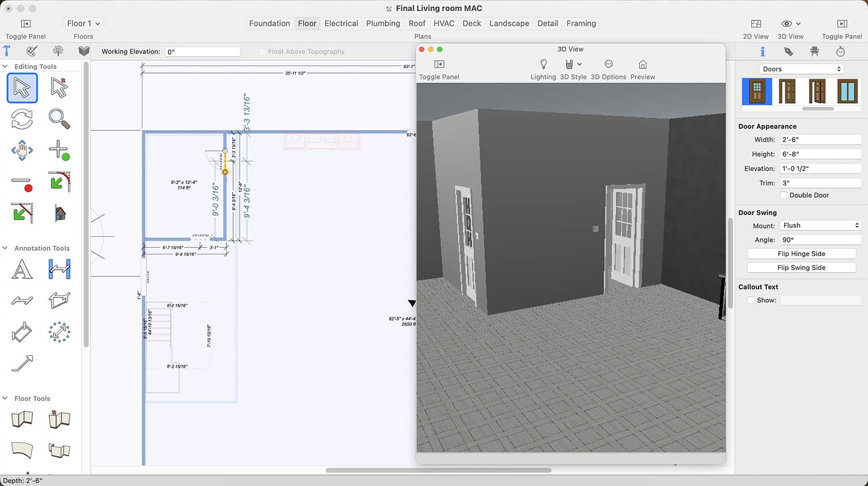Click the Lighting bulb icon

(543, 64)
